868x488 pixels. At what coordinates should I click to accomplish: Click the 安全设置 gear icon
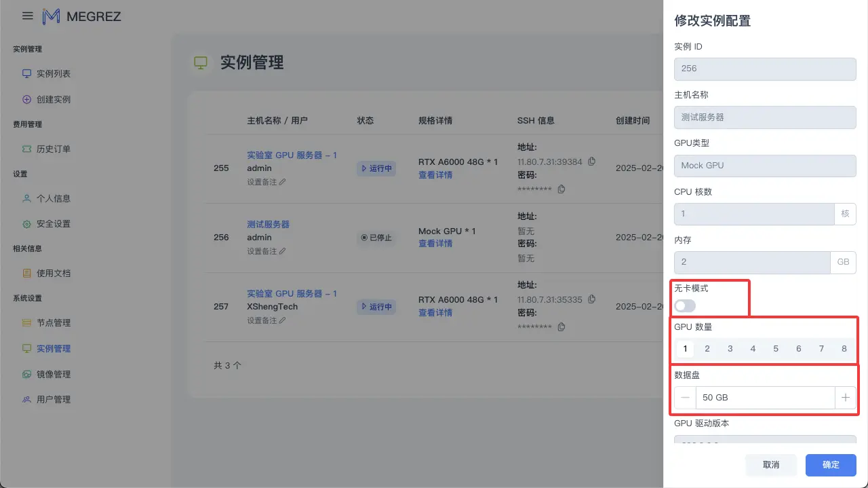point(26,223)
